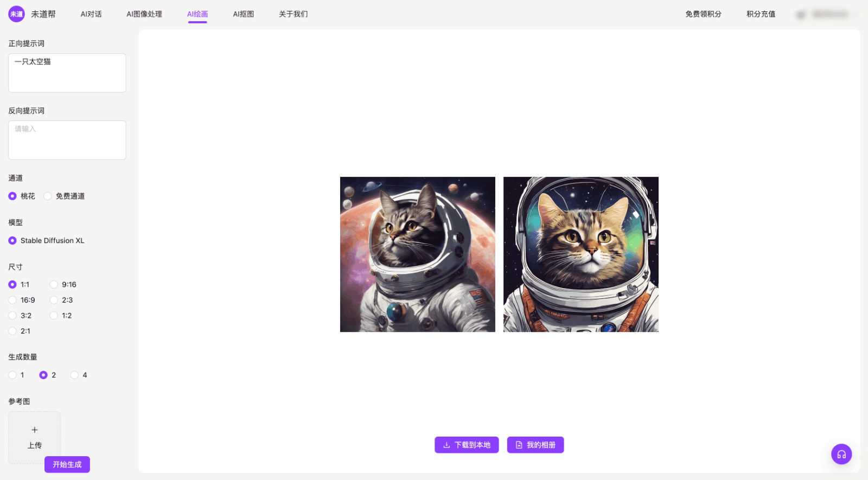Click the 生成数量 label
The image size is (868, 480).
[x=23, y=357]
